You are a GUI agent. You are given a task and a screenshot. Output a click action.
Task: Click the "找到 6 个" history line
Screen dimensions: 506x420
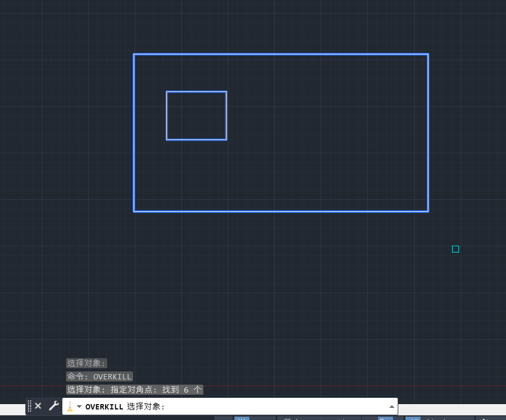point(134,390)
